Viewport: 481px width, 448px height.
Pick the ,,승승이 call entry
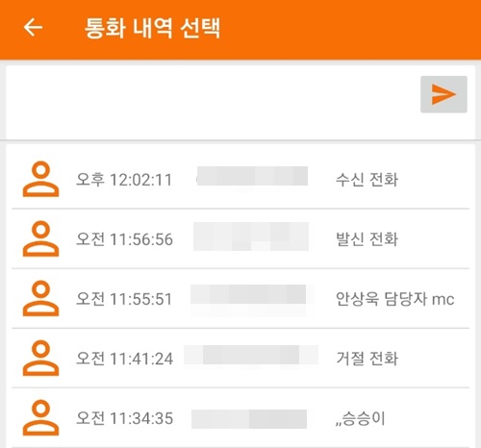[240, 418]
